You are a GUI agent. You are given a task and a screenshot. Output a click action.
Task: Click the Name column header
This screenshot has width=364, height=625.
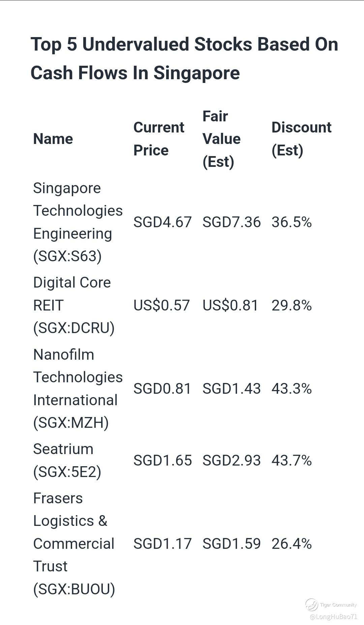click(x=53, y=139)
